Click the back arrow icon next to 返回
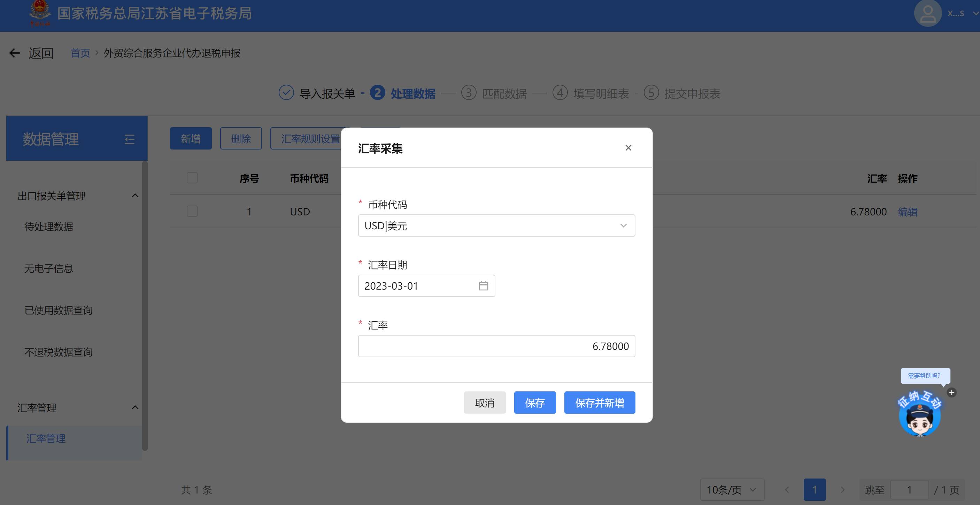Image resolution: width=980 pixels, height=505 pixels. point(14,53)
